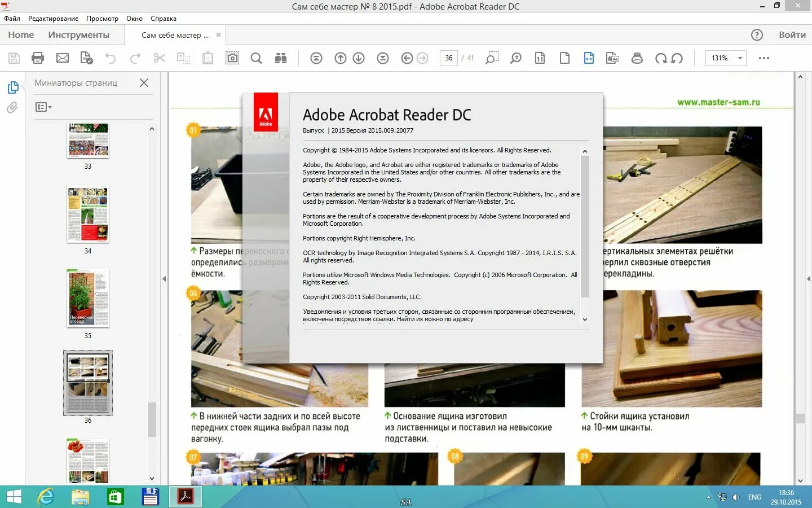
Task: Click the Read mode icon
Action: 613,58
